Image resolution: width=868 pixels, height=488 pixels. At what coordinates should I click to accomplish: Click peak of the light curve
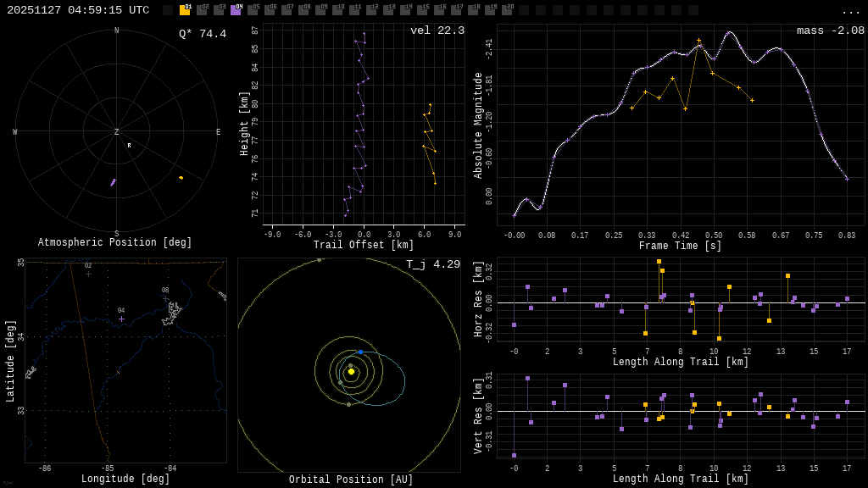click(730, 32)
